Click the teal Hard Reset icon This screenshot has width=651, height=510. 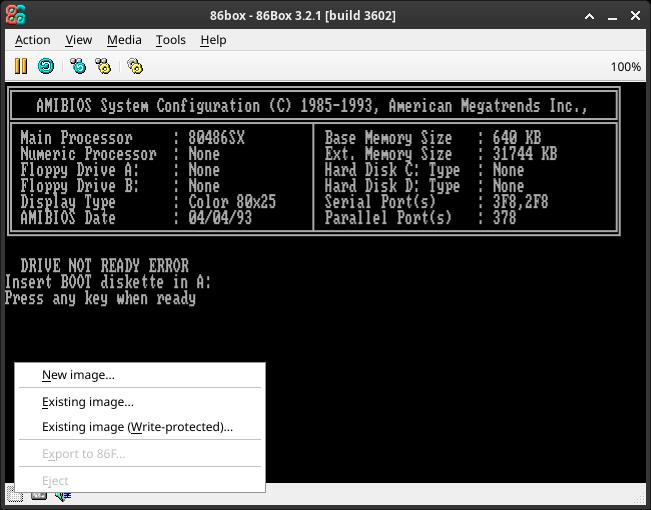46,66
